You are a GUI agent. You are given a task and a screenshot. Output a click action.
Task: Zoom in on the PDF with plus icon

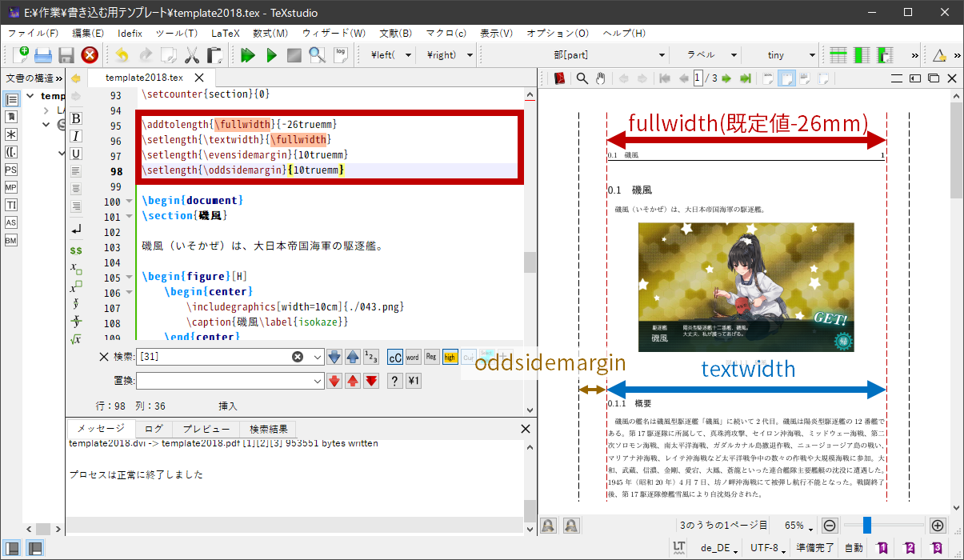938,526
